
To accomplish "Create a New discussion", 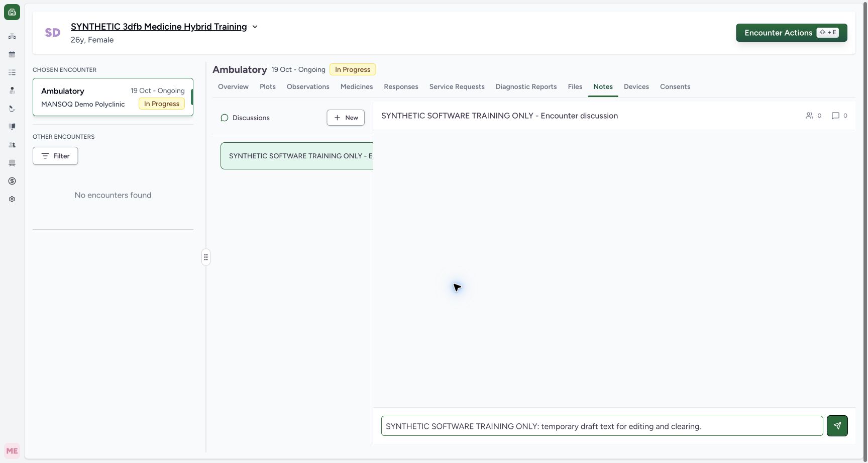I will (346, 118).
